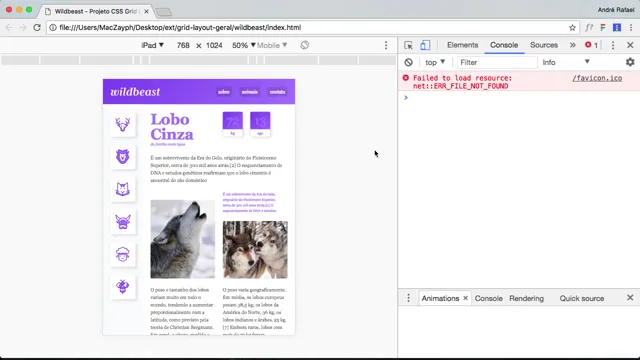The height and width of the screenshot is (360, 640).
Task: Reload the page with the refresh icon
Action: click(x=37, y=27)
